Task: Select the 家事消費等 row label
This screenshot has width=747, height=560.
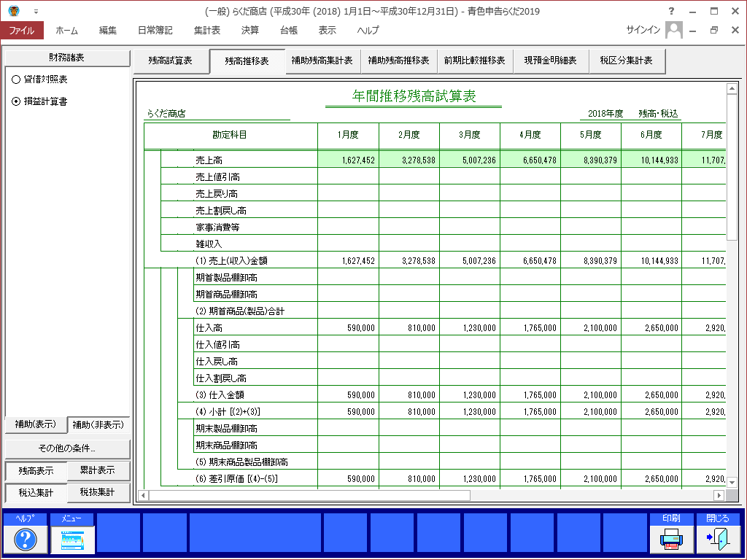Action: pos(217,227)
